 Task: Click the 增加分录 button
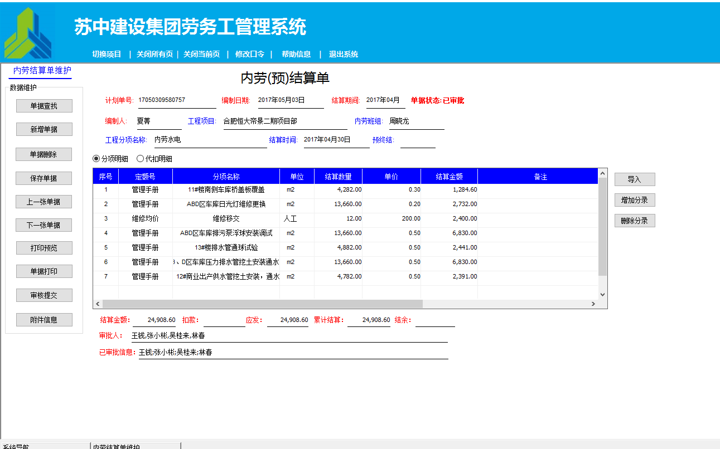coord(635,200)
